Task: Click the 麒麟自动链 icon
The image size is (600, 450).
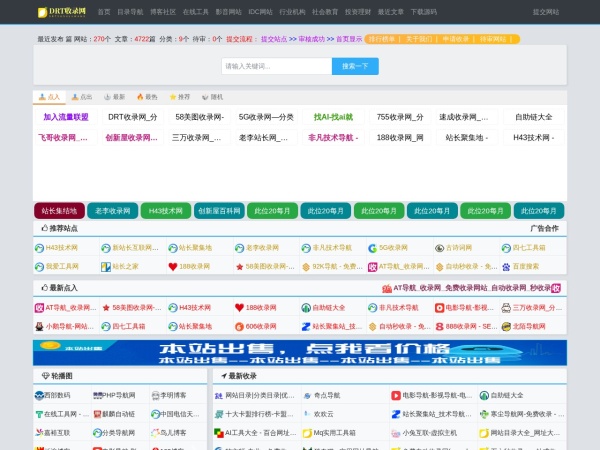Action: pyautogui.click(x=98, y=414)
